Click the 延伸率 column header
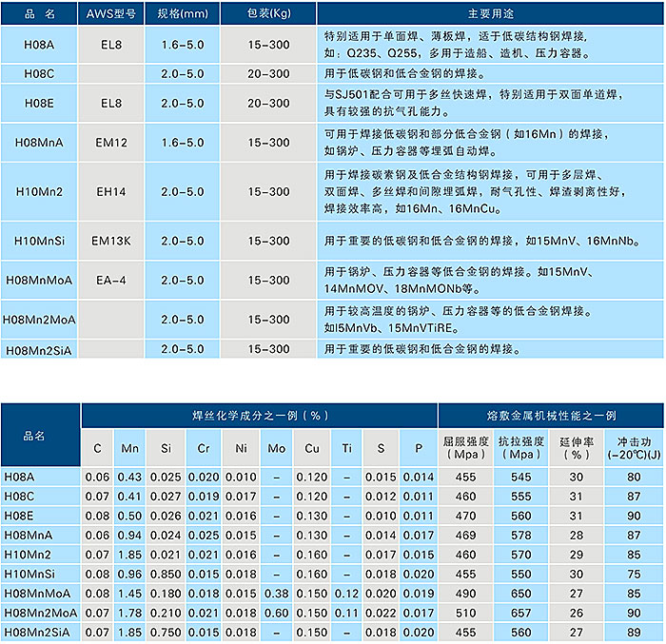666x644 pixels. 576,447
